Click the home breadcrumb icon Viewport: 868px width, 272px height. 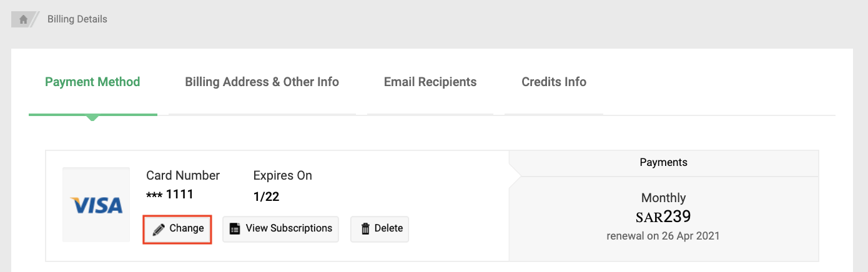[23, 19]
